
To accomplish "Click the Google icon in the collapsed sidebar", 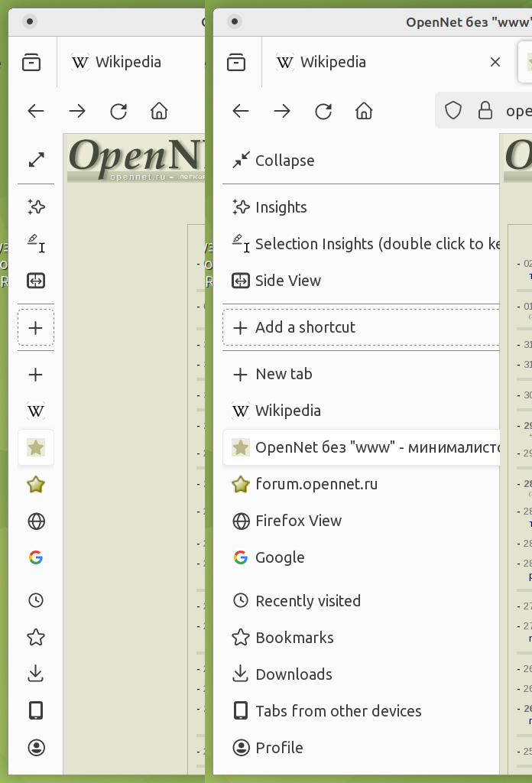I will pos(36,557).
